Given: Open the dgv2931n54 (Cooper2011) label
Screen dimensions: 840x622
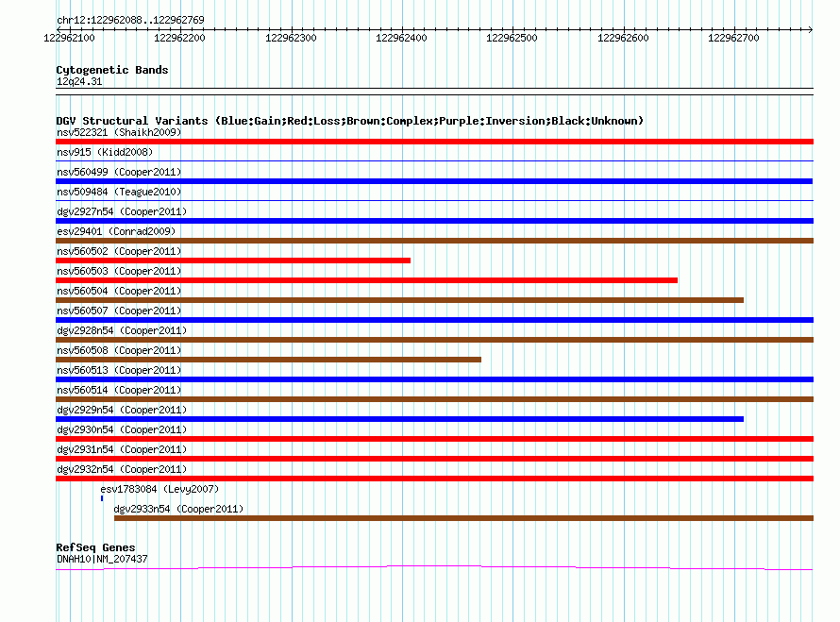Looking at the screenshot, I should pos(122,449).
